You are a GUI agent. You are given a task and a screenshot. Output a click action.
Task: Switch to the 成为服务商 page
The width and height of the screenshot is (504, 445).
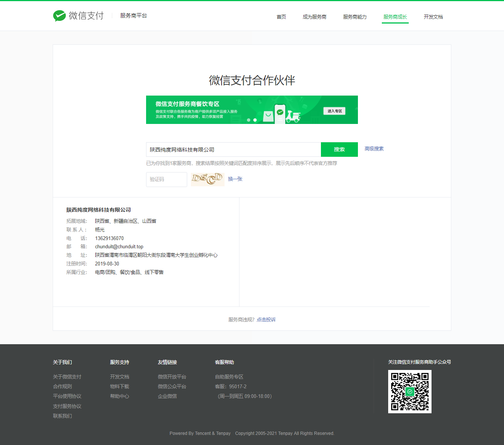314,17
